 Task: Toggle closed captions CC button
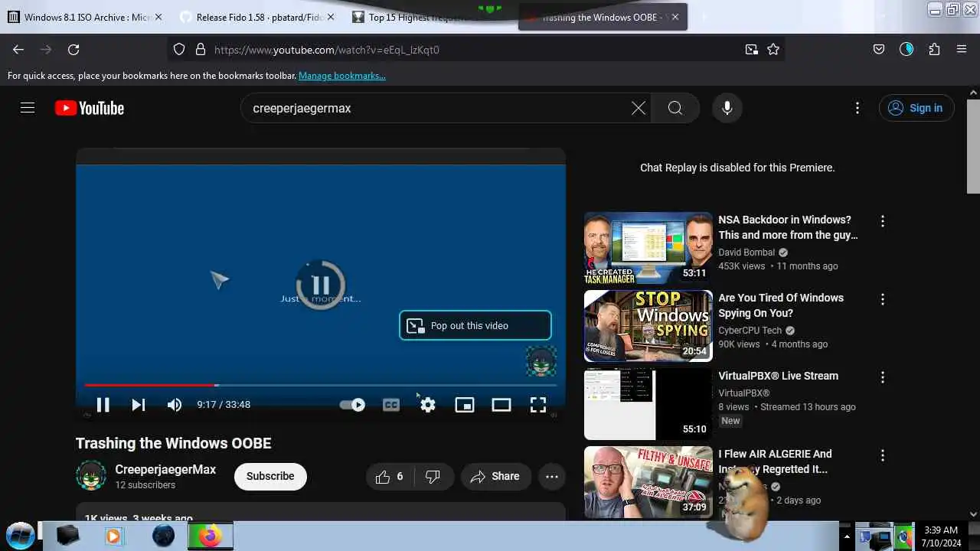pos(391,405)
